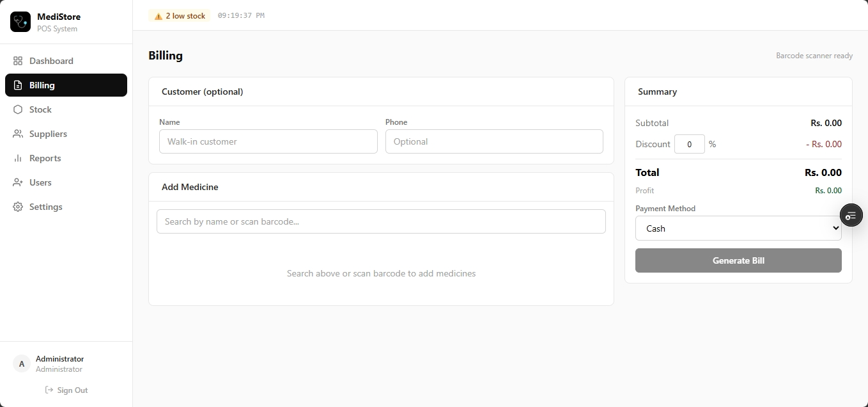Click the bold Total amount Rs. 0.00
This screenshot has height=407, width=868.
click(x=823, y=172)
